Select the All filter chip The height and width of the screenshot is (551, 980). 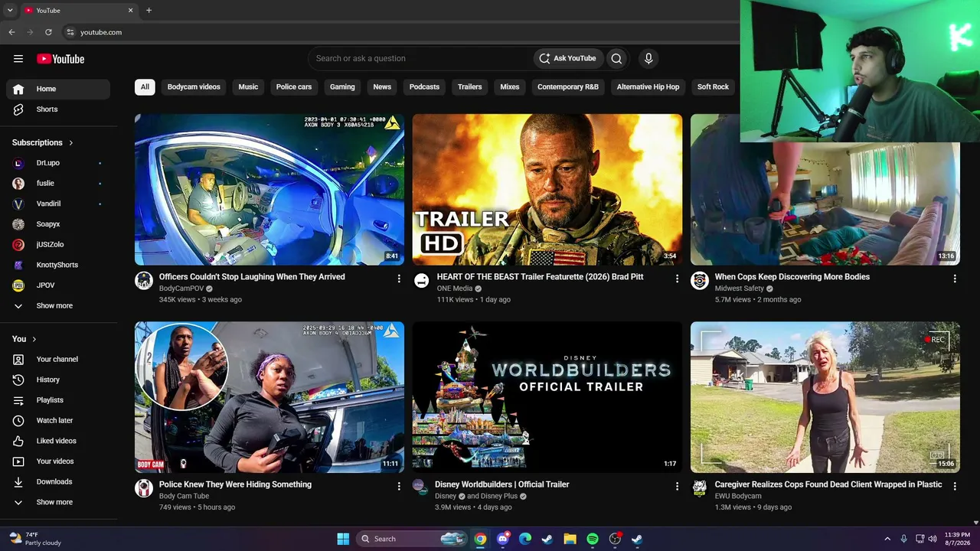coord(145,87)
